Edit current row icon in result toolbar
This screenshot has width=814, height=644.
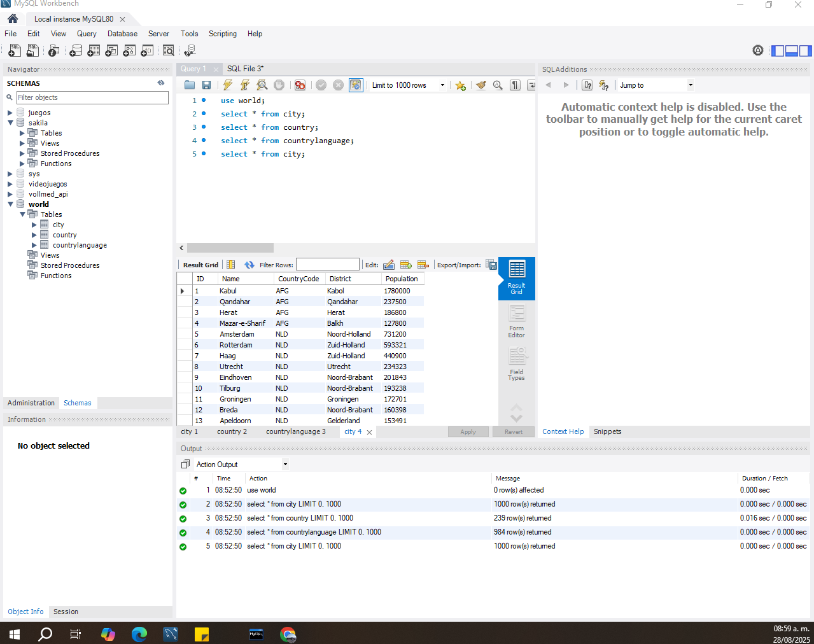(389, 265)
